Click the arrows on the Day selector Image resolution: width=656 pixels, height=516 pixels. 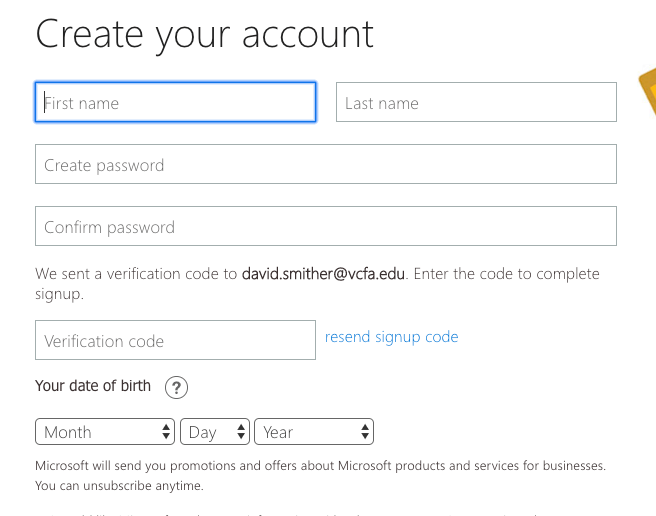click(241, 432)
